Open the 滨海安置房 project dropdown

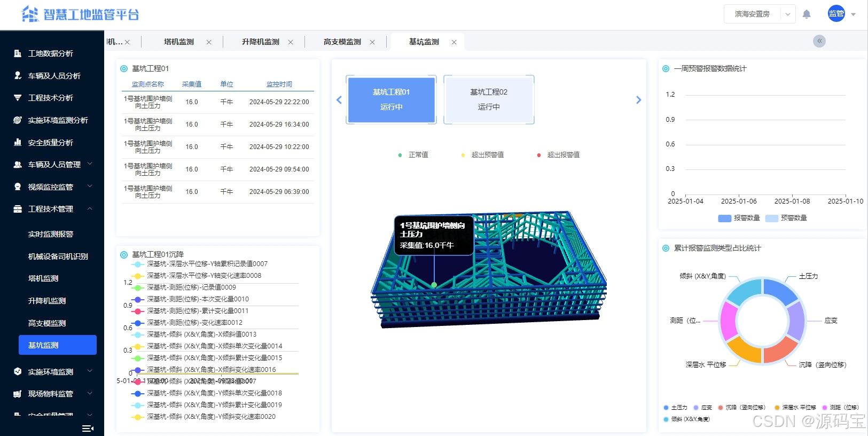coord(760,14)
